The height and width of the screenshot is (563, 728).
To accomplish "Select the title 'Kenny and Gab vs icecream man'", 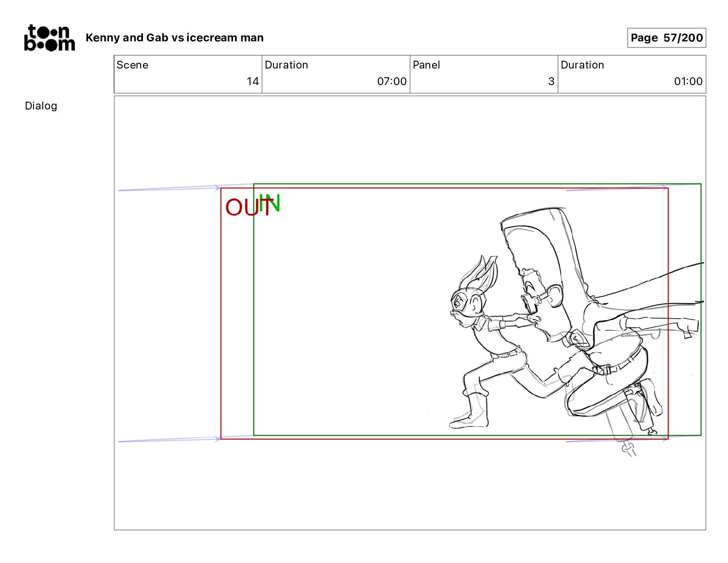I will pyautogui.click(x=175, y=38).
